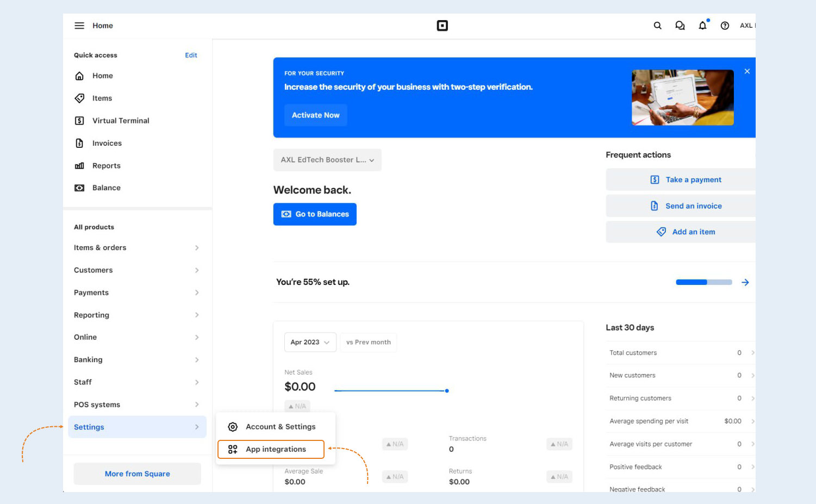Click the Transactions metric label

(x=468, y=439)
